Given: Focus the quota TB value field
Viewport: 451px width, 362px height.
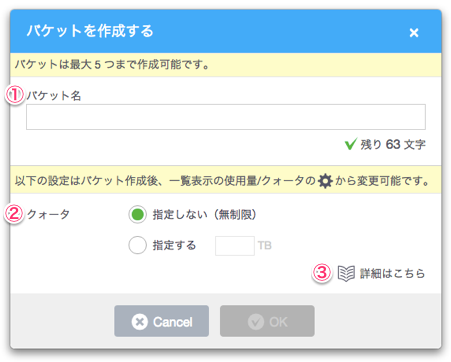Looking at the screenshot, I should click(x=235, y=246).
